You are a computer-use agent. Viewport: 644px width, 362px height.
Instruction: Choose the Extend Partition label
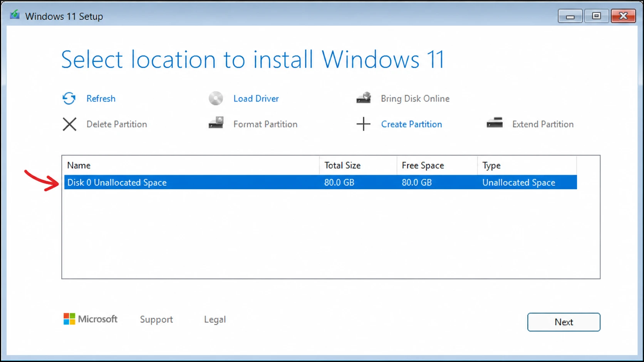click(543, 124)
